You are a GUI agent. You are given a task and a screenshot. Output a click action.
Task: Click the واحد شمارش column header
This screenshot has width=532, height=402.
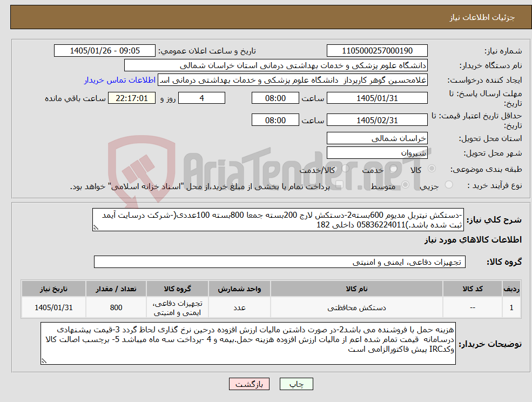[x=239, y=289]
